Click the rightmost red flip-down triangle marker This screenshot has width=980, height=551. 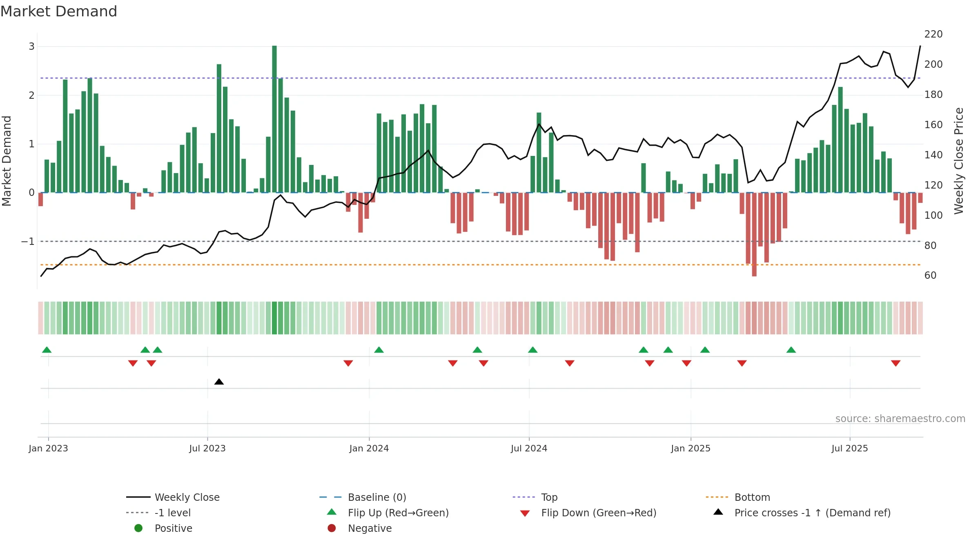tap(896, 363)
